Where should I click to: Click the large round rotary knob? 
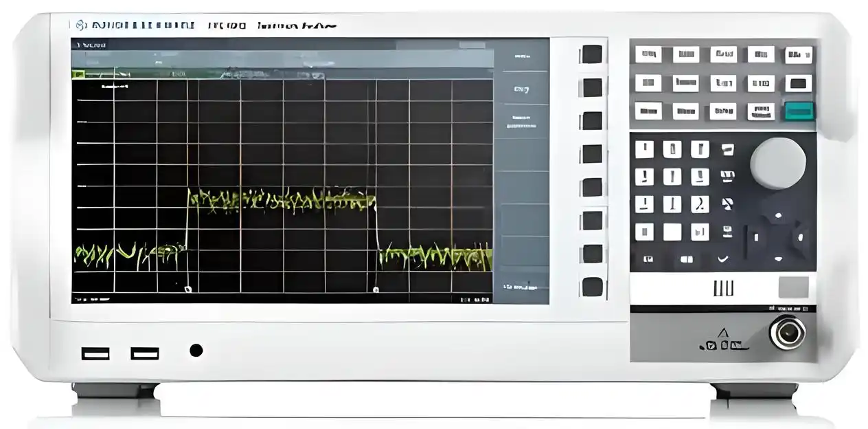pyautogui.click(x=777, y=164)
